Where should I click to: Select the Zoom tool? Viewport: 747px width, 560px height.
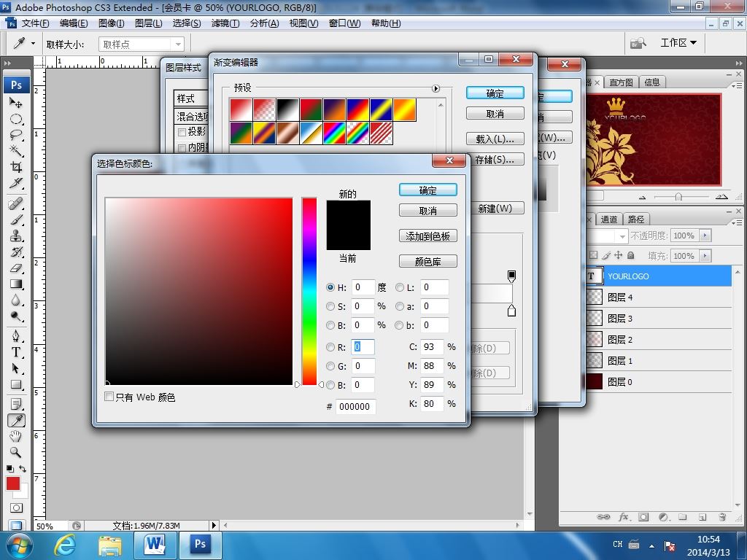tap(16, 452)
